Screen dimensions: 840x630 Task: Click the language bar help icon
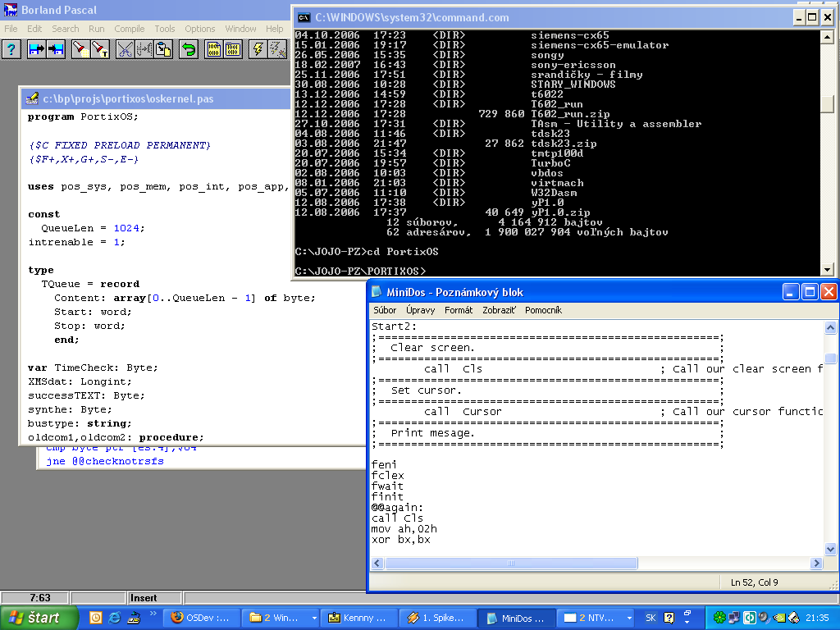(669, 618)
